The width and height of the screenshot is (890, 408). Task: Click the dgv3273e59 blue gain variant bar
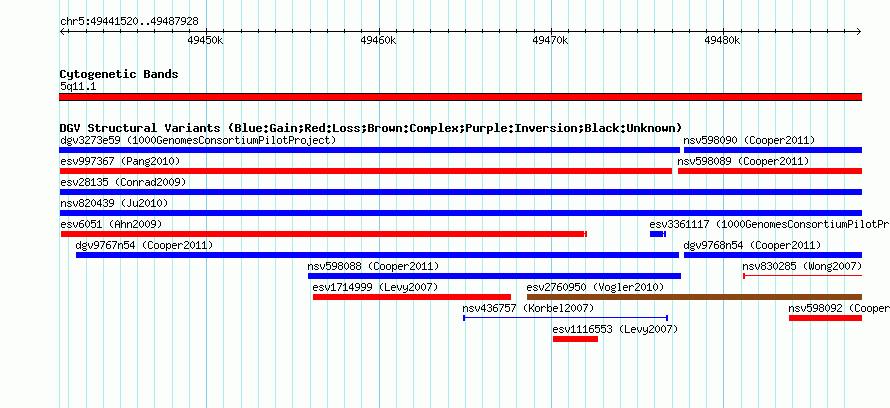coord(370,150)
